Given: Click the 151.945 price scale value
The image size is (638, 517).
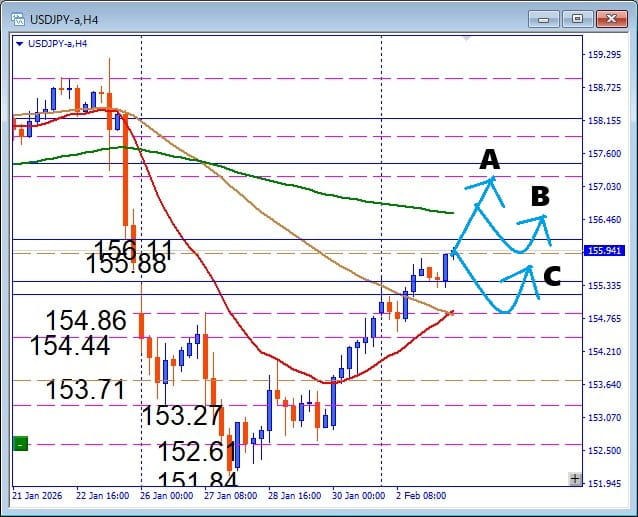Looking at the screenshot, I should 605,483.
